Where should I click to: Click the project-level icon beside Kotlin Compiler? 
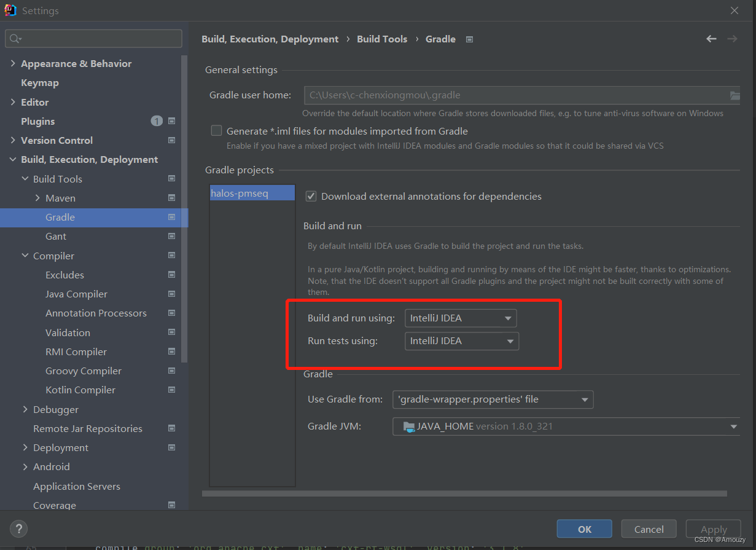tap(172, 390)
